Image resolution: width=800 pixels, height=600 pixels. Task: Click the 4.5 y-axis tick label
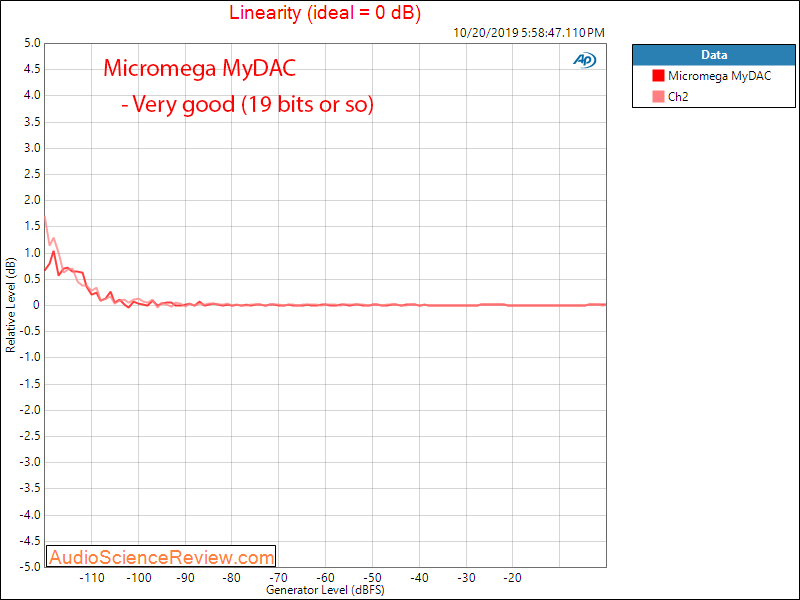coord(32,69)
